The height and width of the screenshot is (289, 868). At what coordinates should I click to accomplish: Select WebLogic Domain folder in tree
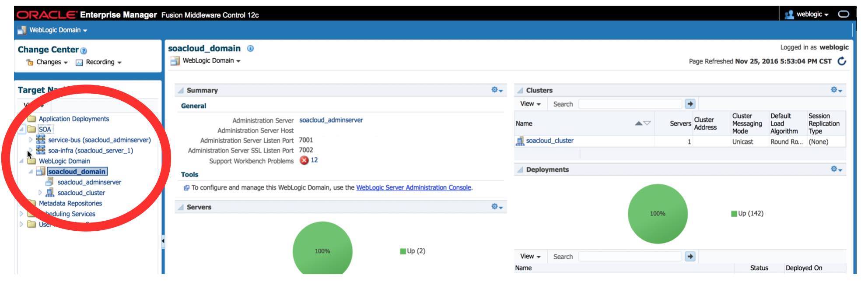point(64,161)
